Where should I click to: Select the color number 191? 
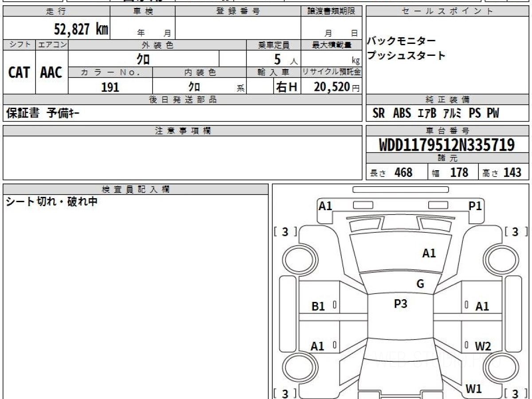(x=110, y=87)
